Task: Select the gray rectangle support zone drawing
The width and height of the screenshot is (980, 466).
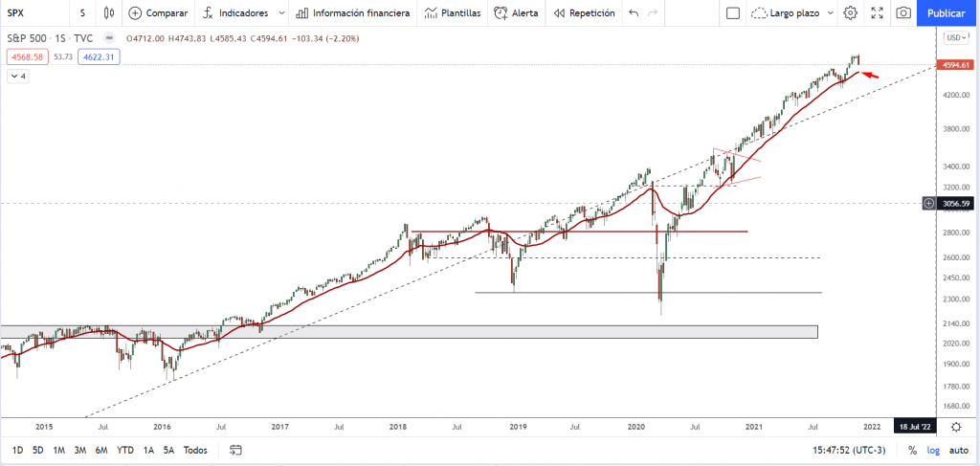Action: tap(409, 332)
